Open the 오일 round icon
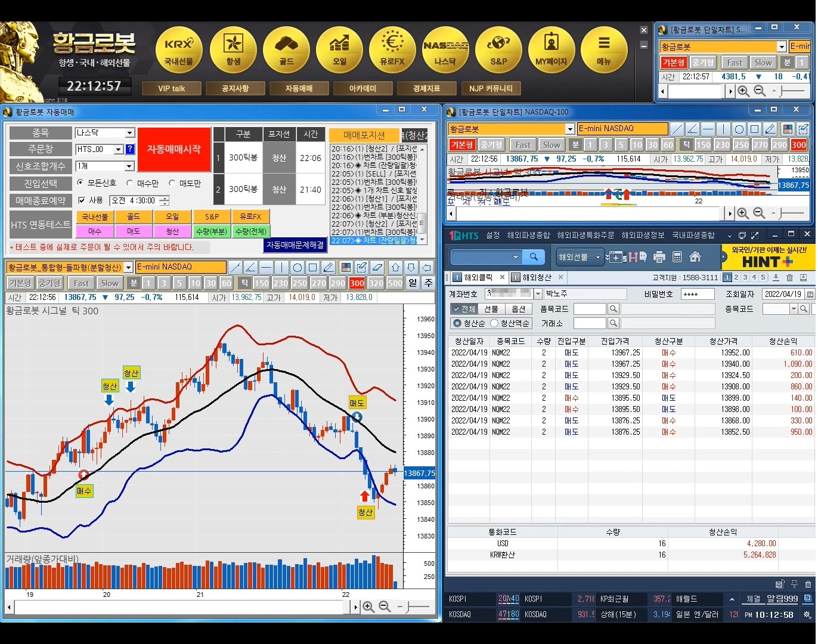The image size is (818, 644). pyautogui.click(x=339, y=51)
